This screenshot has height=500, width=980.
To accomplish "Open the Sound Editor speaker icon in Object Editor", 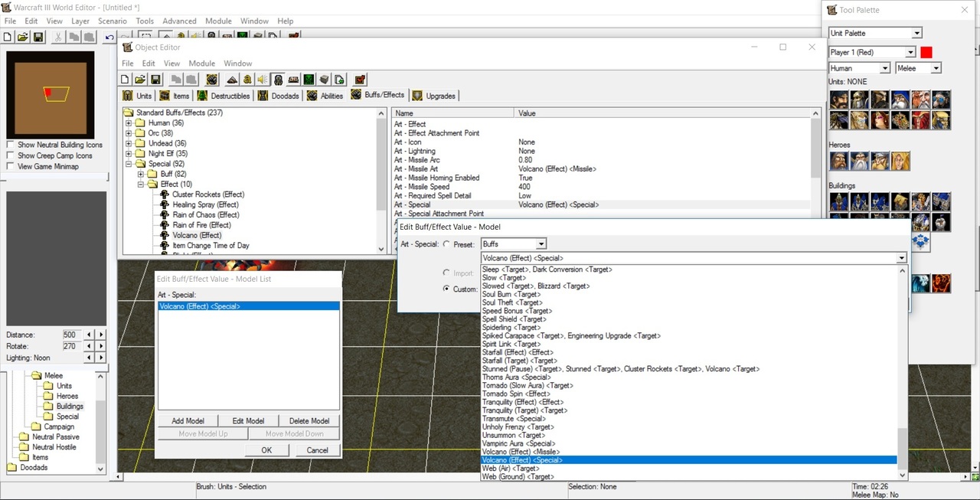I will 262,80.
